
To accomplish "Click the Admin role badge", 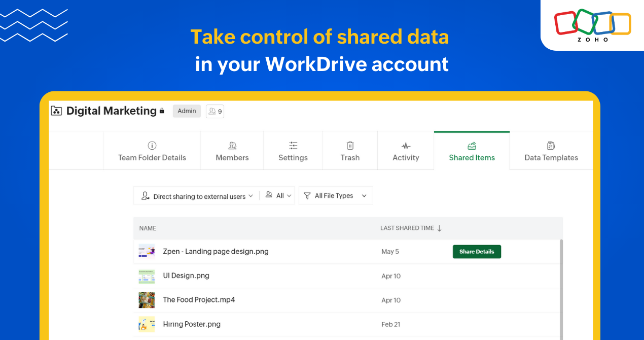I will point(187,111).
